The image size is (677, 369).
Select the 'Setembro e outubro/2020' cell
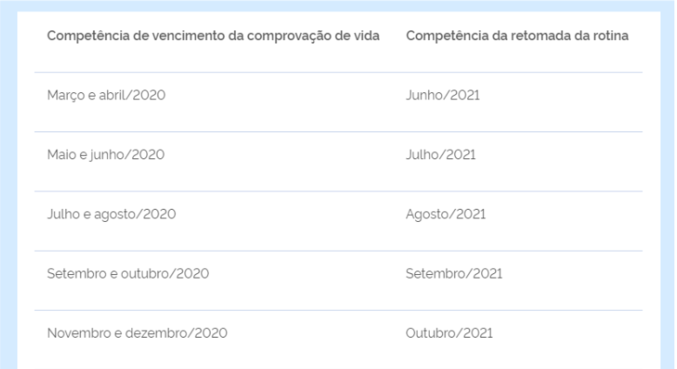tap(128, 274)
